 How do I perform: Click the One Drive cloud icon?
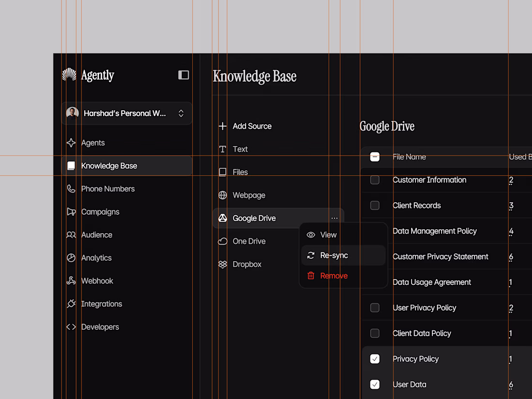222,241
